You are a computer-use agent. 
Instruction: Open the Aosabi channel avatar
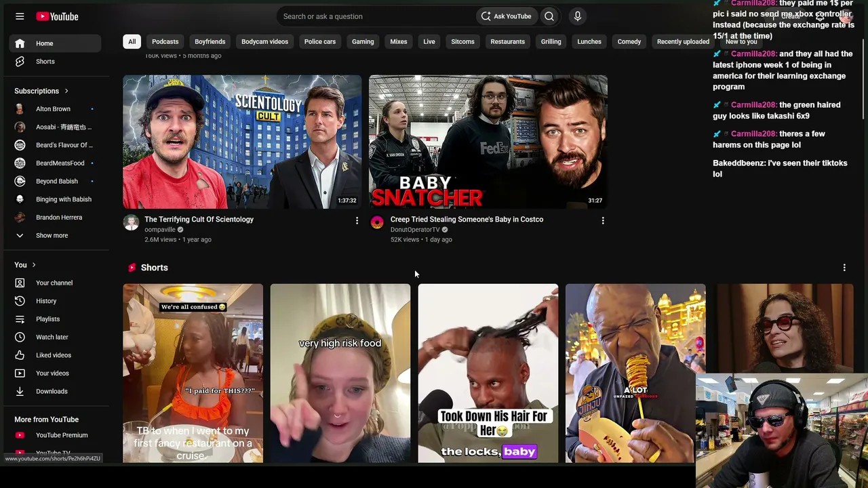tap(20, 127)
